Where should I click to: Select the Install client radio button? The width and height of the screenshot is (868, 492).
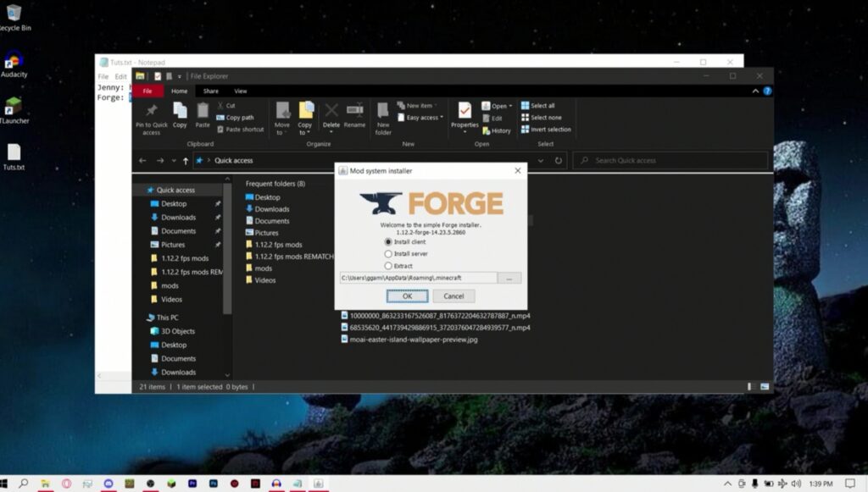(x=388, y=241)
